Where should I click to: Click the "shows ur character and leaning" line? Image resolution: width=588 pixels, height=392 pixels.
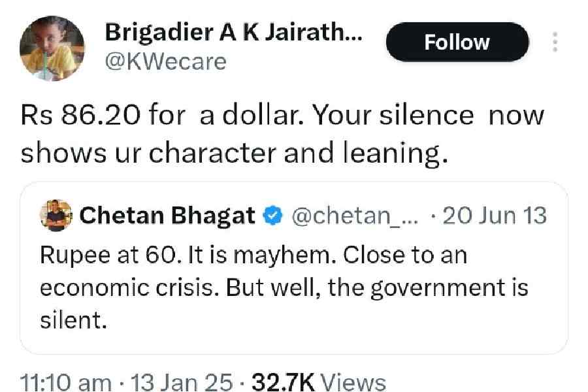233,152
